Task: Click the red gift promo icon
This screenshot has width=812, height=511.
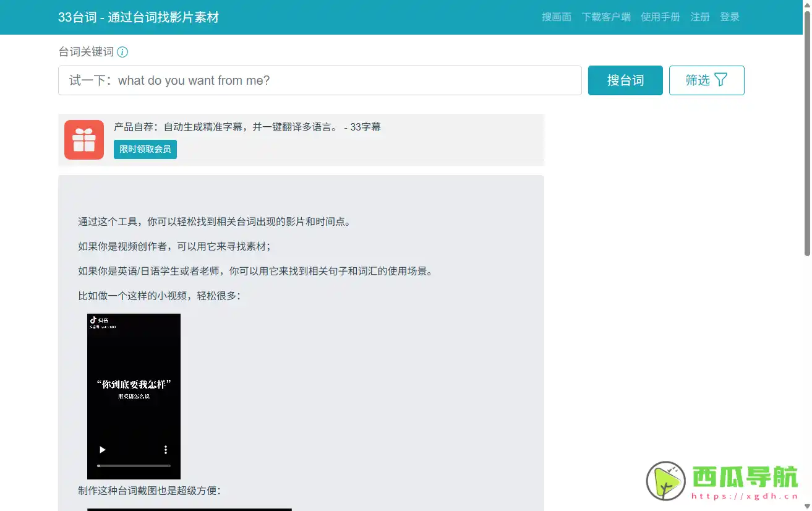Action: 83,140
